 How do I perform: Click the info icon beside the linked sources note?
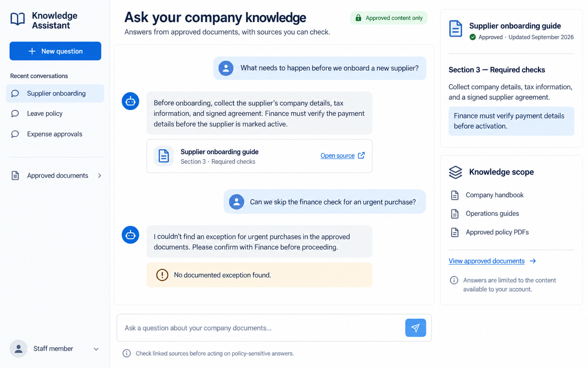tap(126, 353)
